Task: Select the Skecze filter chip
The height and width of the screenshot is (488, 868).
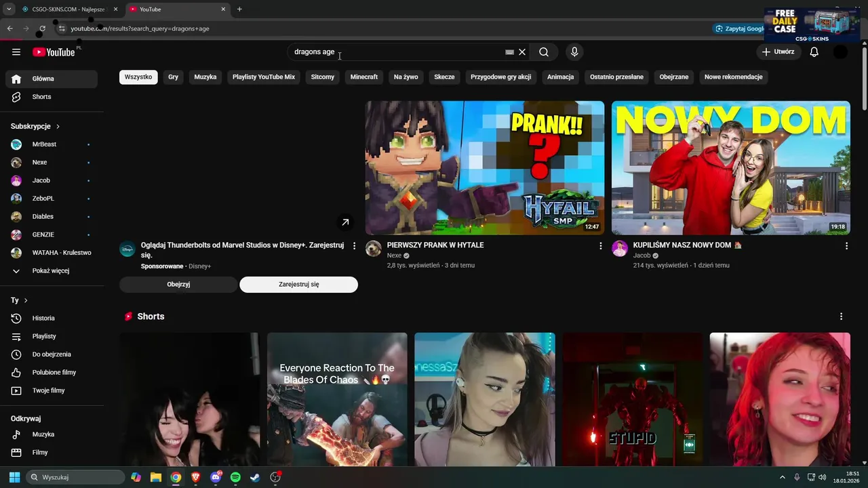Action: tap(445, 77)
